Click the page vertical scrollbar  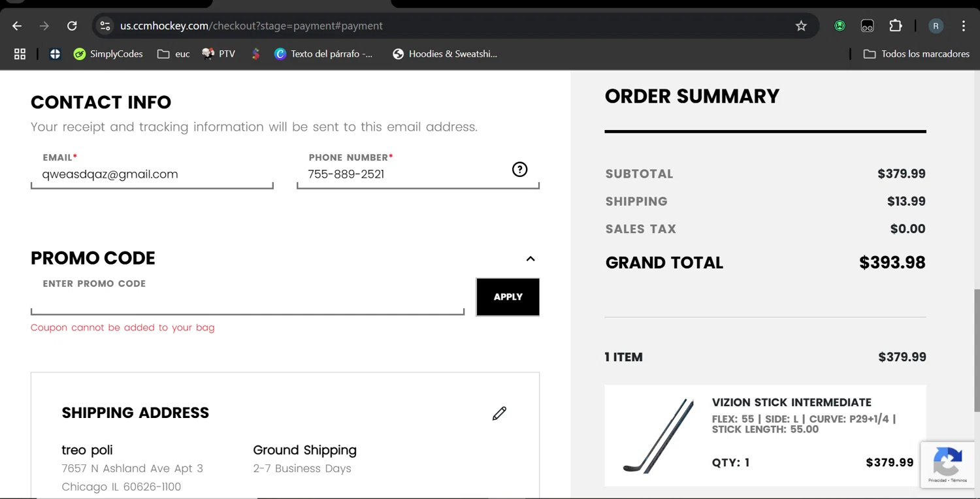[x=976, y=350]
